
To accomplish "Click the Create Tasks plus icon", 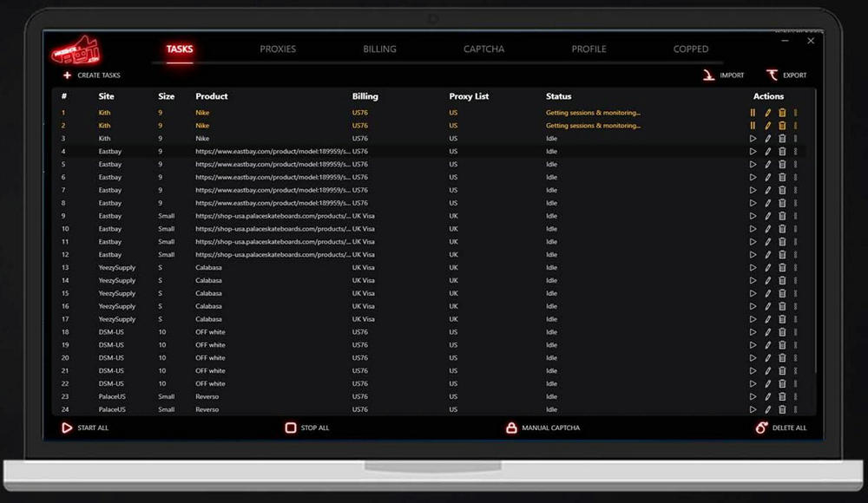I will click(67, 75).
